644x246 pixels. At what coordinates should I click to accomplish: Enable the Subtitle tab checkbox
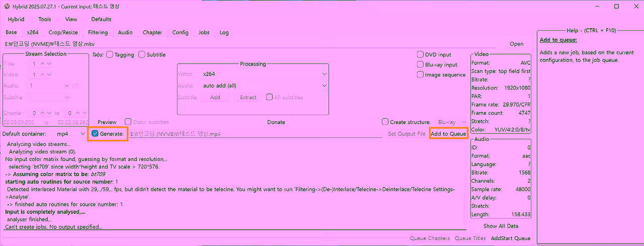click(x=142, y=54)
